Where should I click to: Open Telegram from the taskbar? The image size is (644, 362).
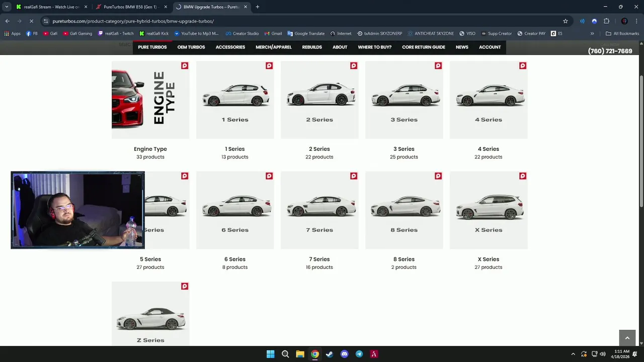click(359, 354)
